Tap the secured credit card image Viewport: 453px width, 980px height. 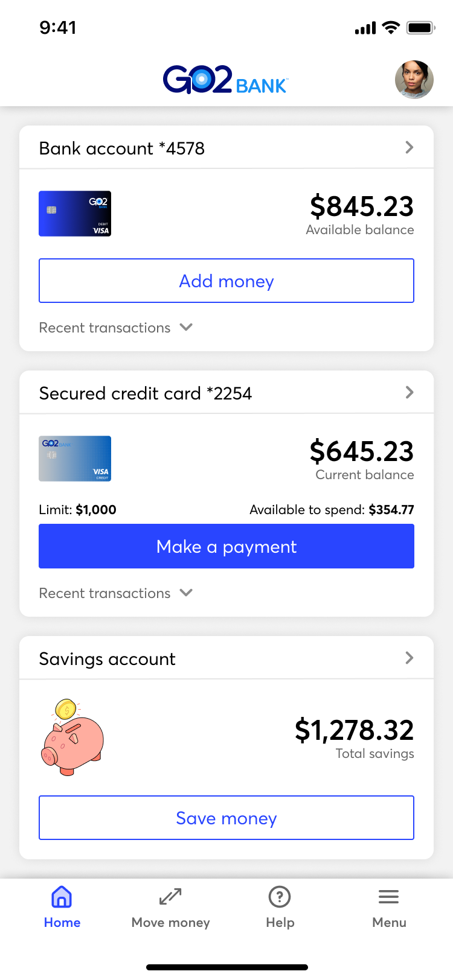click(x=75, y=459)
